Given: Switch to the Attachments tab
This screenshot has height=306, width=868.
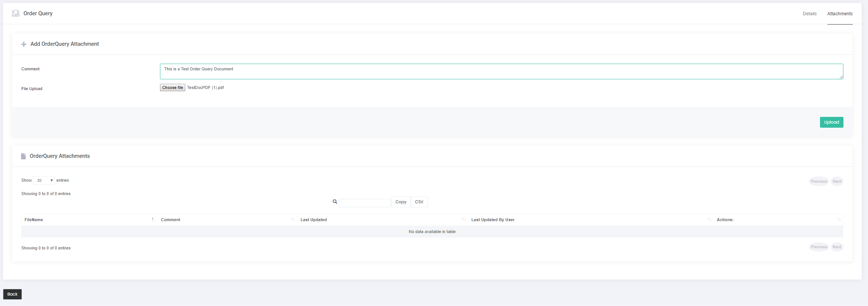Looking at the screenshot, I should 840,14.
